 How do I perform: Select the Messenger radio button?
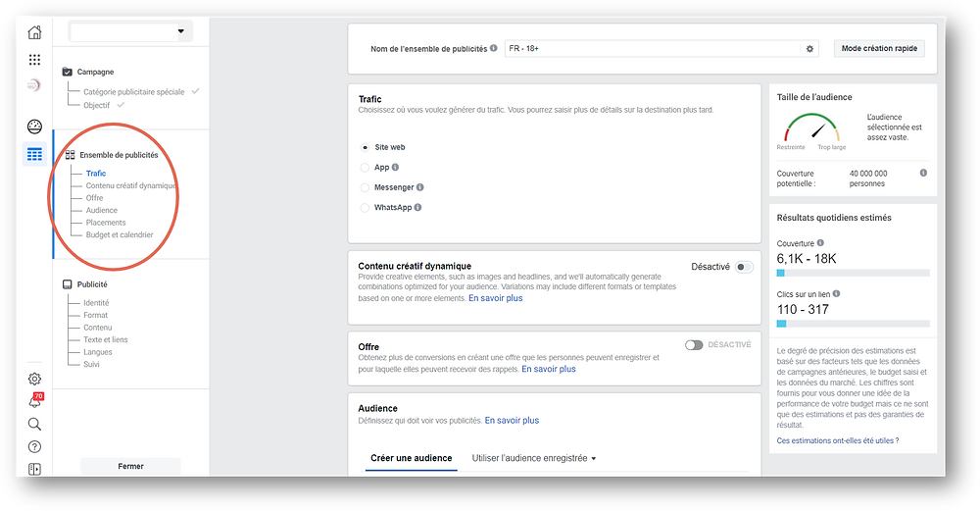pos(365,187)
